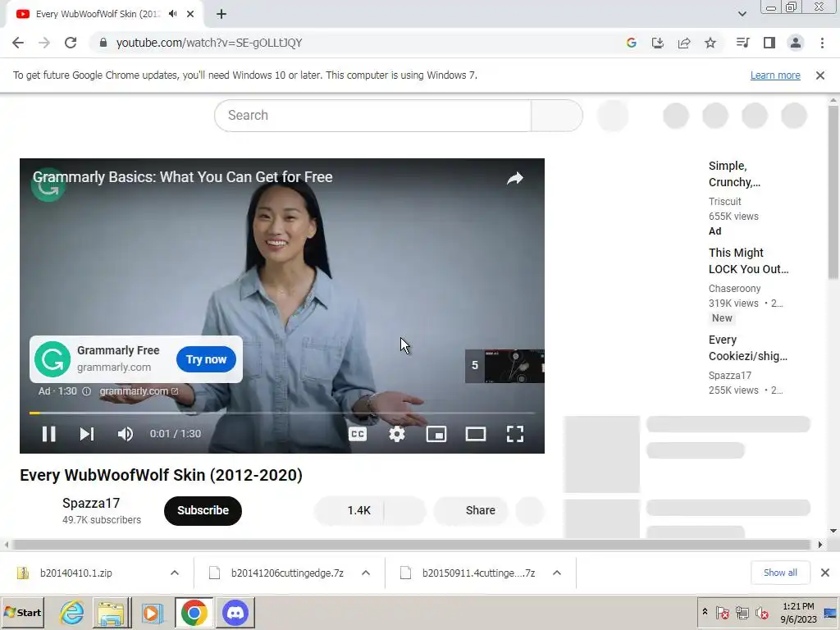Click the skip-ad countdown thumbnail
This screenshot has height=630, width=840.
(x=504, y=366)
